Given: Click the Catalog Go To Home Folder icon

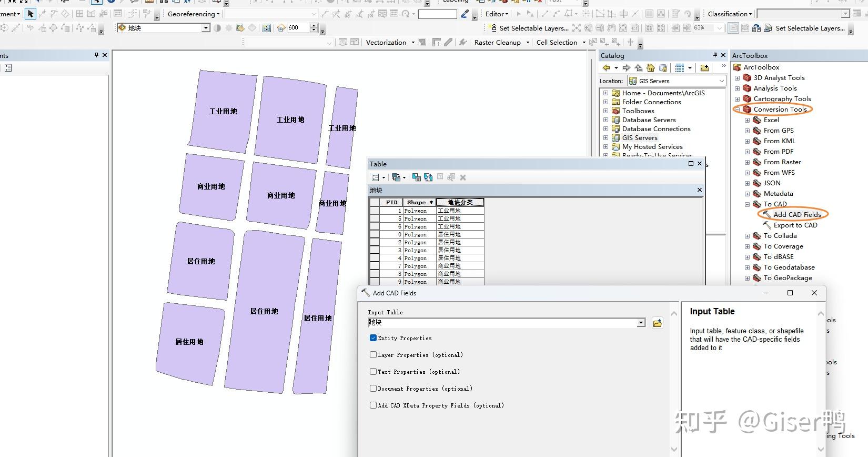Looking at the screenshot, I should (651, 67).
